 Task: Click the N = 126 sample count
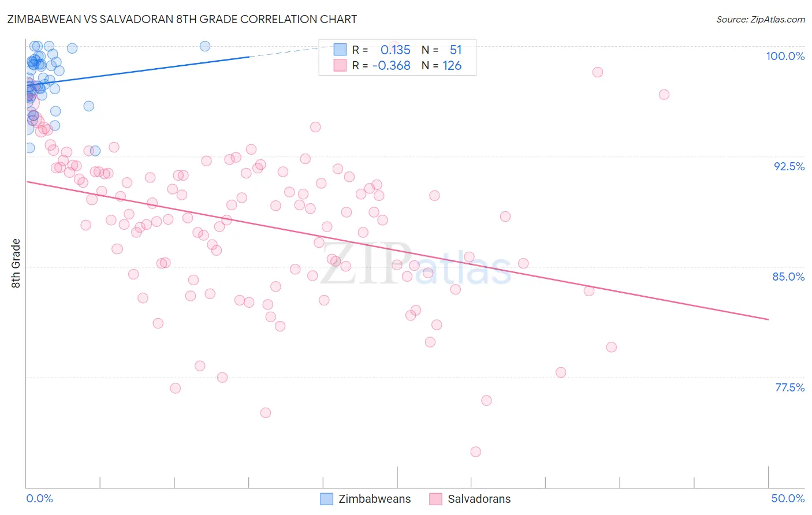pos(442,65)
